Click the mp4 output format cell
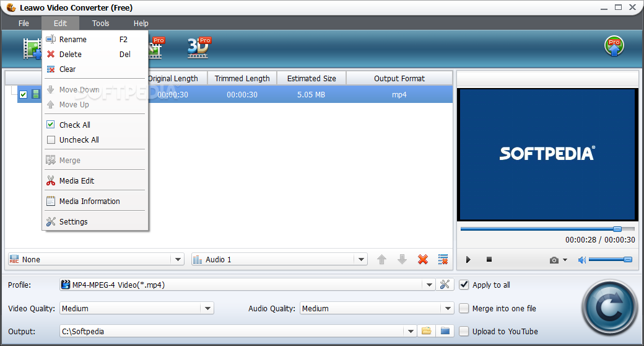 [399, 95]
